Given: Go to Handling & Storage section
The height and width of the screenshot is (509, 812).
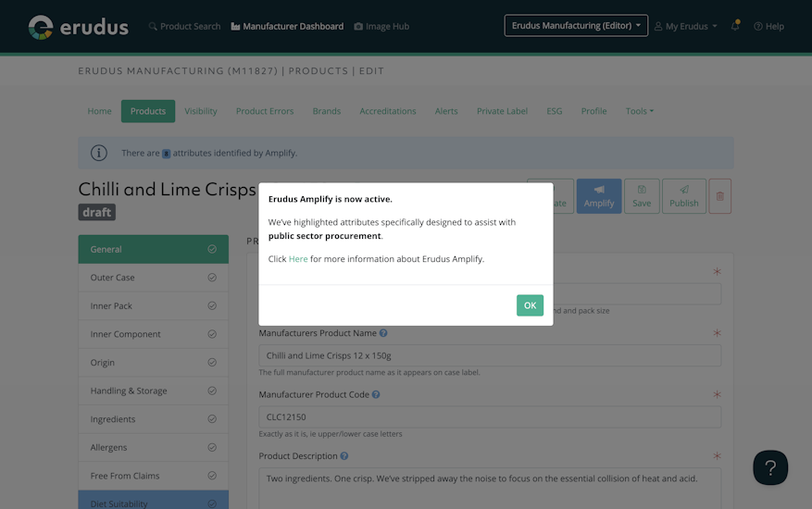Looking at the screenshot, I should tap(154, 391).
